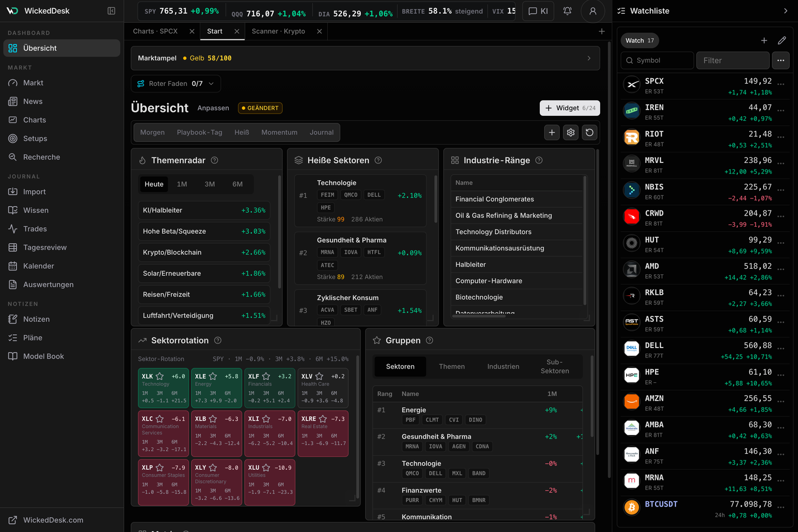The height and width of the screenshot is (532, 798).
Task: Select the Morgen layout preset
Action: (x=152, y=132)
